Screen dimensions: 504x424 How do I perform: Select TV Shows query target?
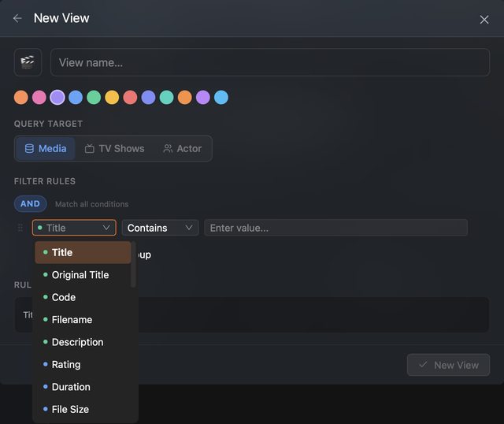(x=115, y=149)
